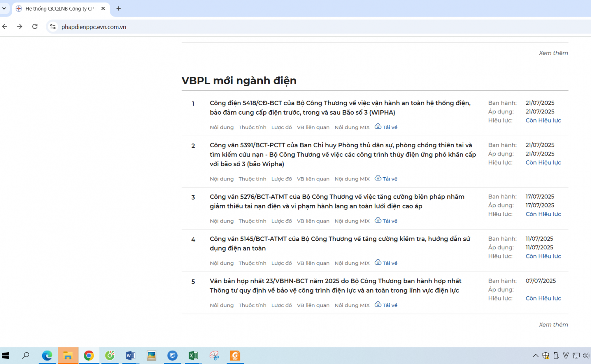Reload the page with the refresh icon

pos(35,26)
